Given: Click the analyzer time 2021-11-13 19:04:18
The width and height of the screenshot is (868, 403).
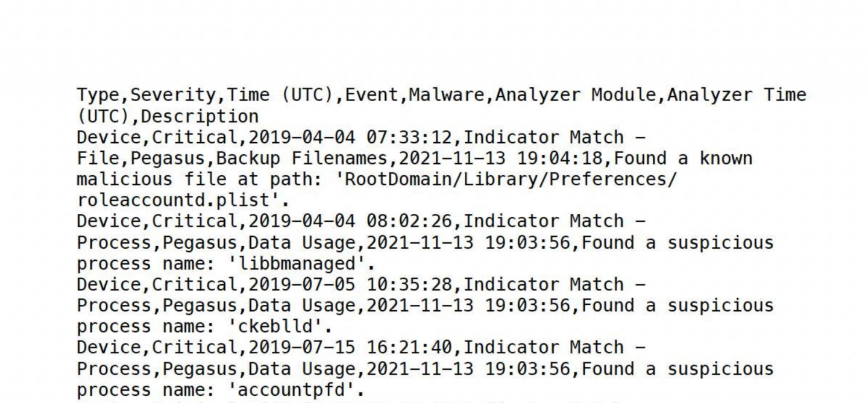Looking at the screenshot, I should click(500, 158).
